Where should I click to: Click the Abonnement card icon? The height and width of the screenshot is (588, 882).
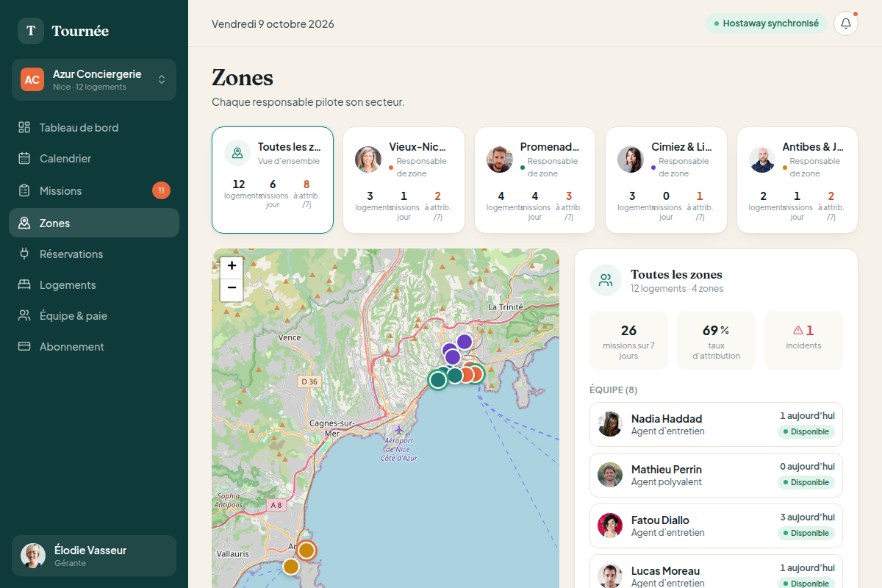coord(24,346)
